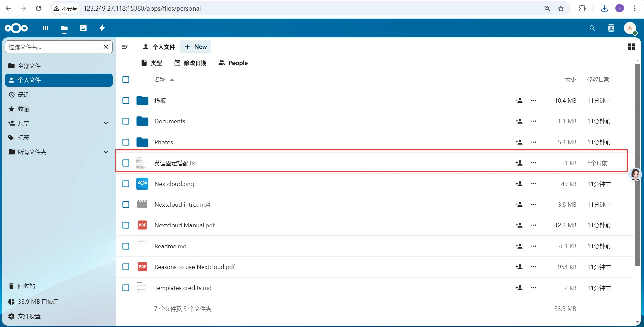The image size is (644, 327).
Task: Share the 英语固定搭配.txt file
Action: [519, 163]
